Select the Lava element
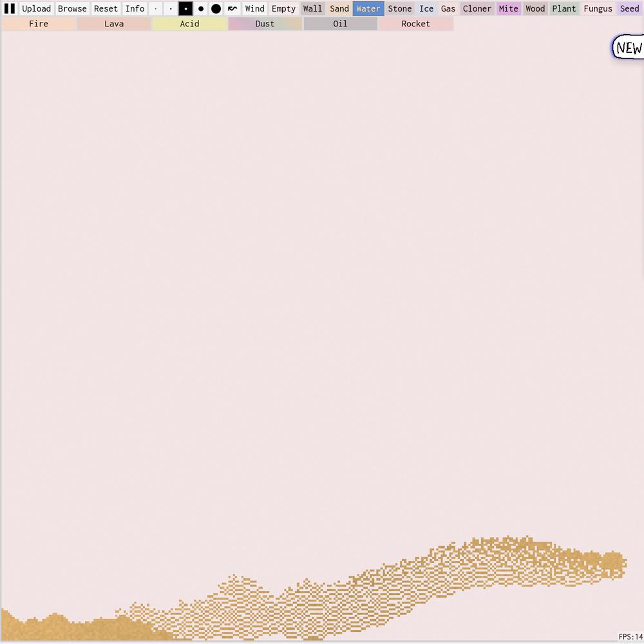This screenshot has height=644, width=644. [114, 24]
